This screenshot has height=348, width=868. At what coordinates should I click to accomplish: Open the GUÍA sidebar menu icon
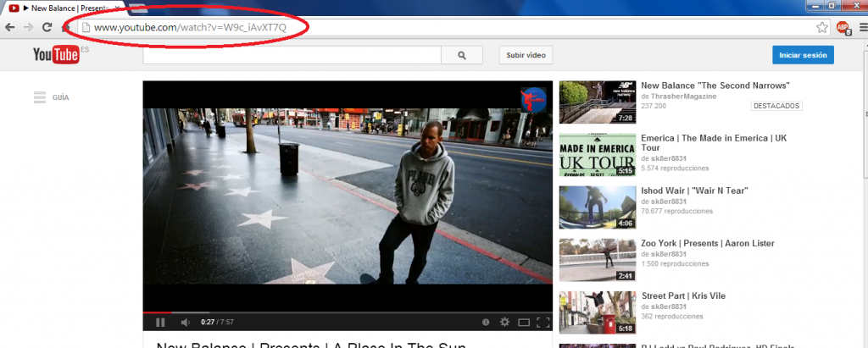[x=40, y=97]
